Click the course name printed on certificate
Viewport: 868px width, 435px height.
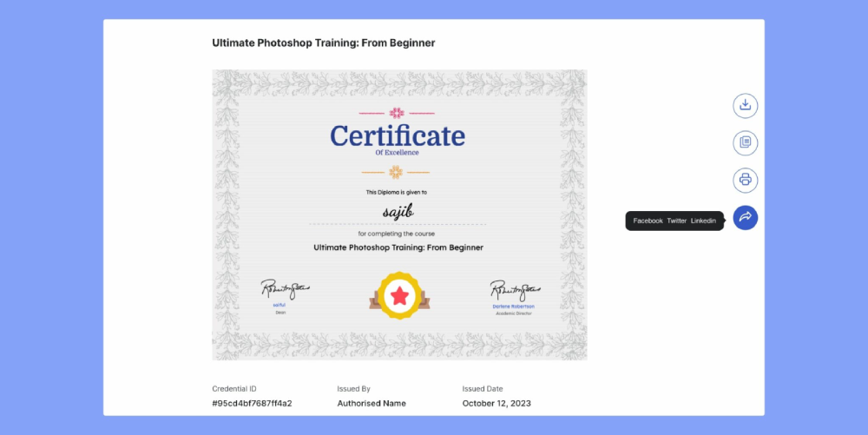click(x=398, y=247)
